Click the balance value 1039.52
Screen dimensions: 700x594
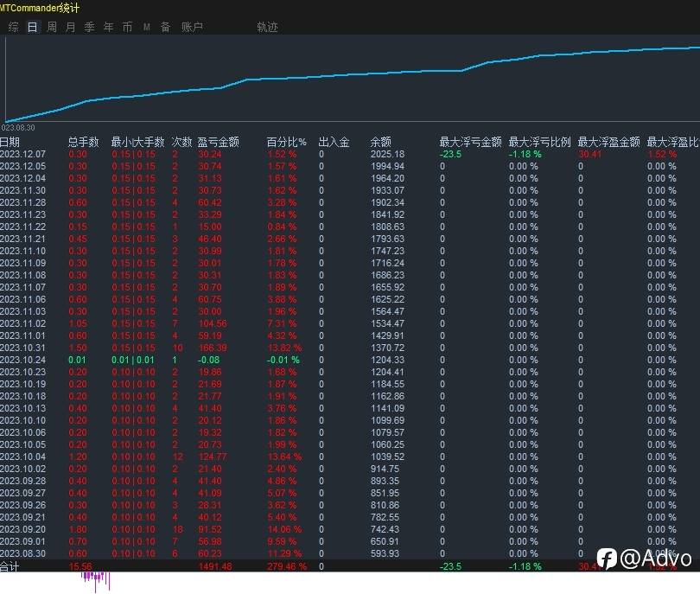click(387, 457)
